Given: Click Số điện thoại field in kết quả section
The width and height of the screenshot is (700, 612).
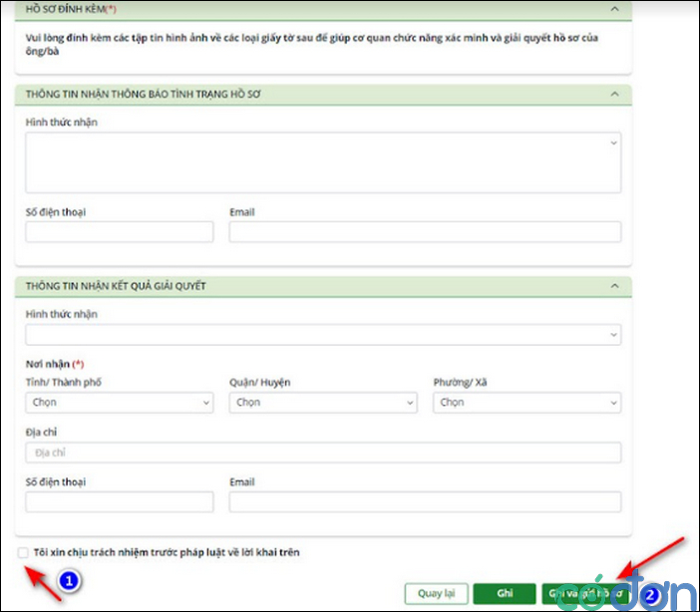Looking at the screenshot, I should (x=120, y=502).
